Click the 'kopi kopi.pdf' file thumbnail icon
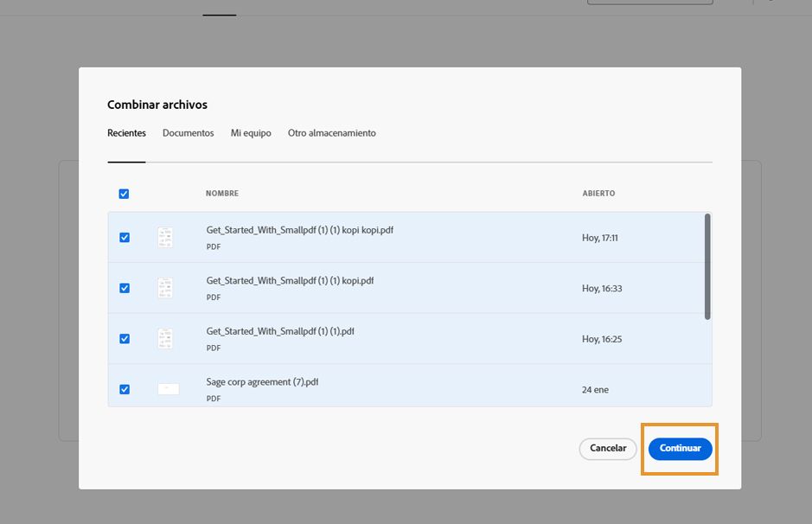812x524 pixels. [165, 238]
